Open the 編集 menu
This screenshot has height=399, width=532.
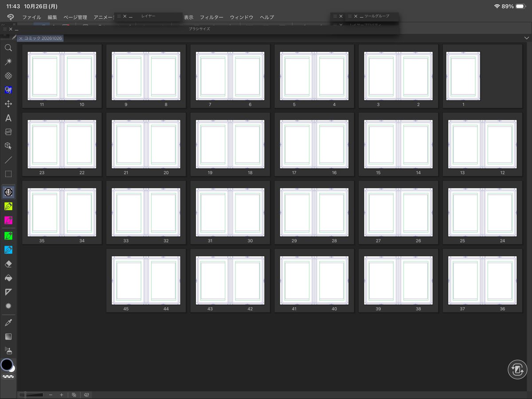pos(52,17)
